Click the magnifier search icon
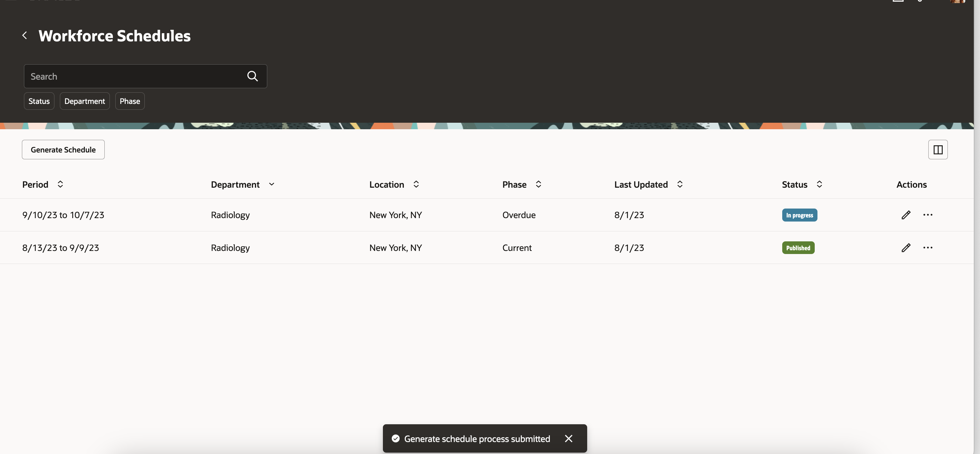The height and width of the screenshot is (454, 980). click(x=252, y=77)
